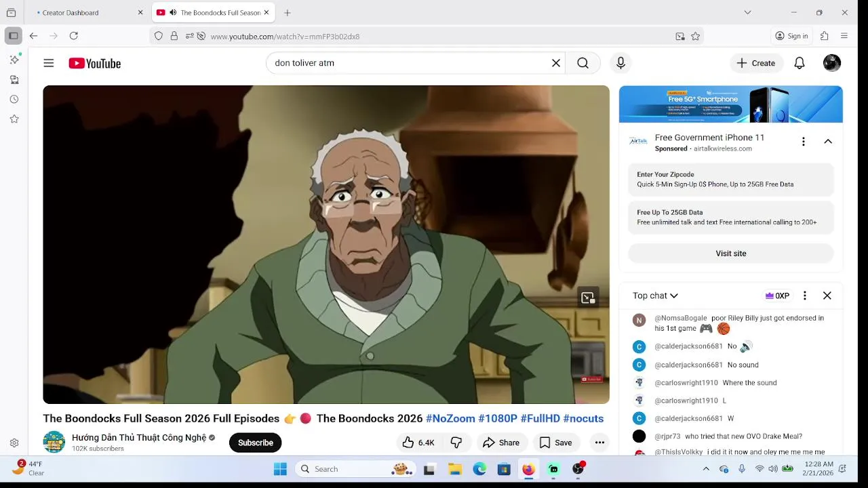Select The Boondocks Full Season tab
The image size is (868, 488).
pos(213,12)
